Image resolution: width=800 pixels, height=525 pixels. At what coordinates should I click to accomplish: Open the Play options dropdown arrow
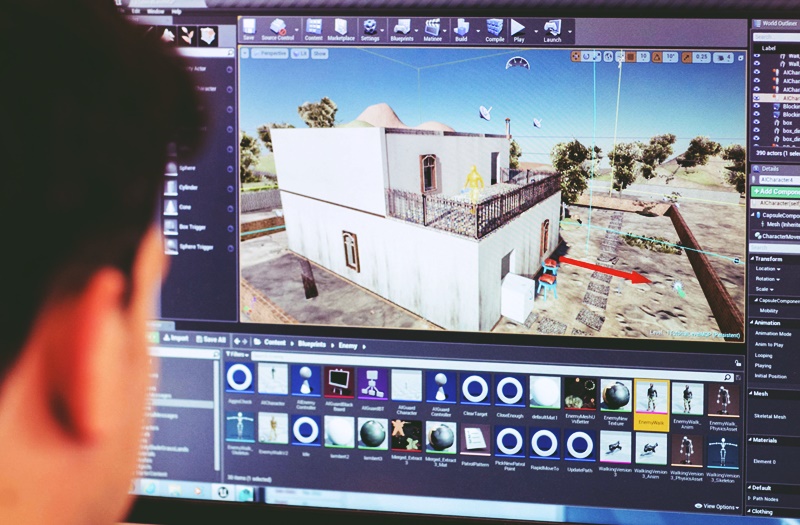coord(536,31)
